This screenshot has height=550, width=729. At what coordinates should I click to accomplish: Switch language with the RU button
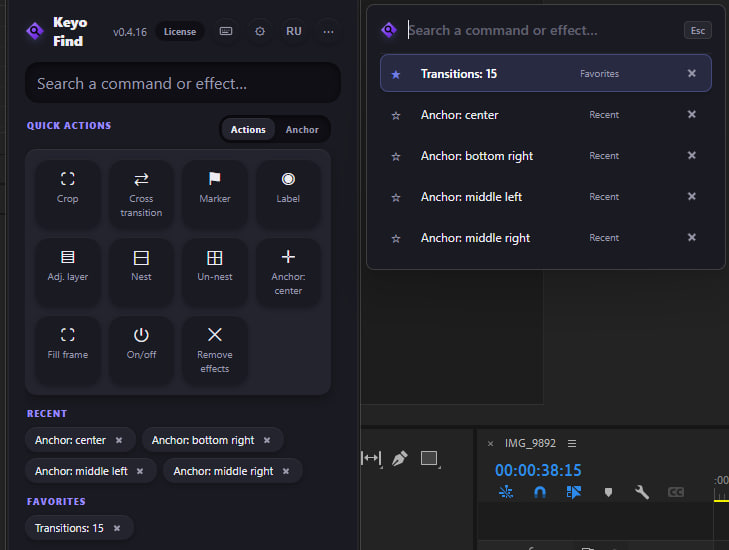tap(294, 31)
